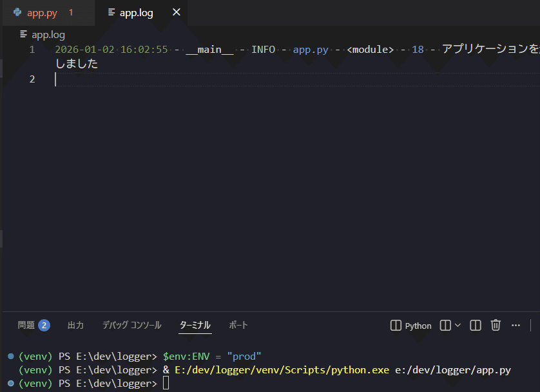
Task: Click the Python logo on the app.py tab
Action: 17,12
